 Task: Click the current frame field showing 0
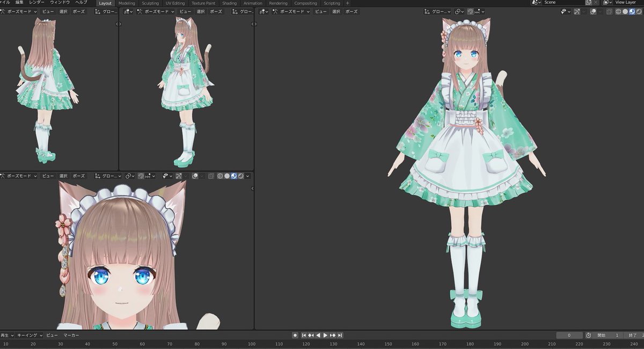[x=569, y=335]
